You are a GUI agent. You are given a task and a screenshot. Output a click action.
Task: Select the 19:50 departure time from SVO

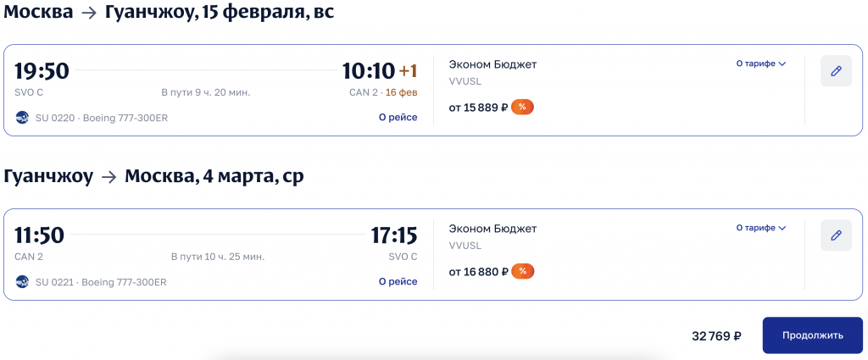(42, 71)
